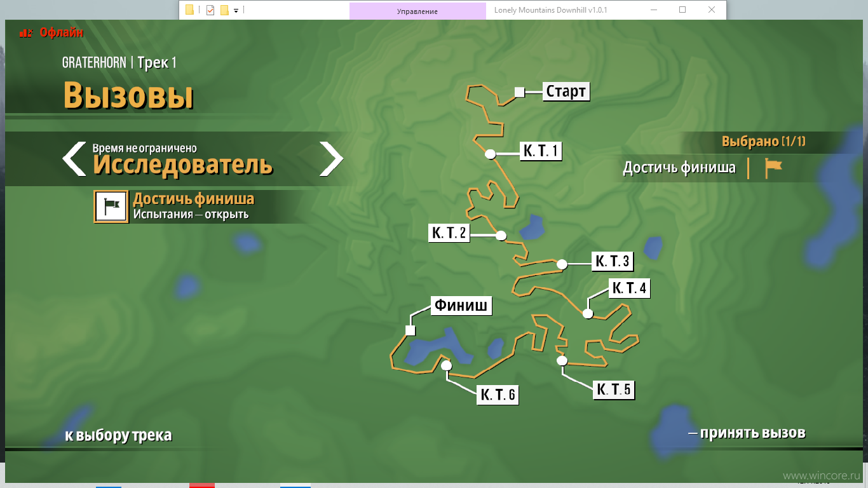868x488 pixels.
Task: Click checkpoint К.Т. 2 dot on track
Action: (501, 236)
